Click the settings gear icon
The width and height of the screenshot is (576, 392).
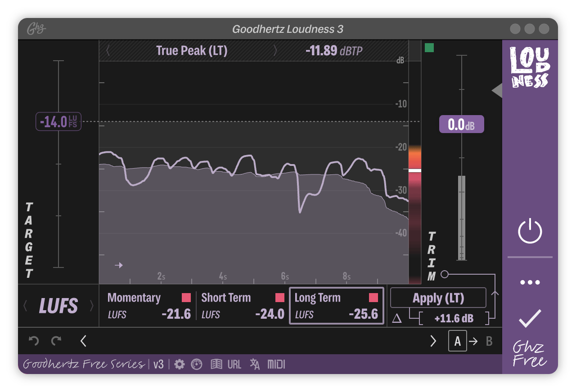180,364
